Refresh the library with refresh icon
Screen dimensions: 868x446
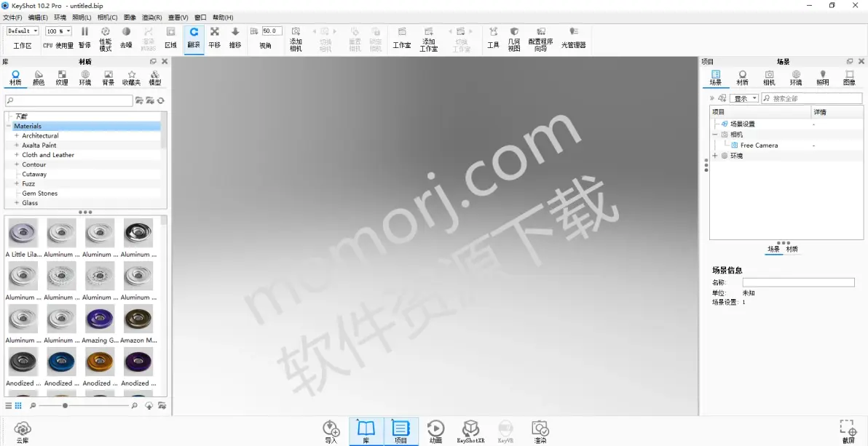click(x=160, y=100)
